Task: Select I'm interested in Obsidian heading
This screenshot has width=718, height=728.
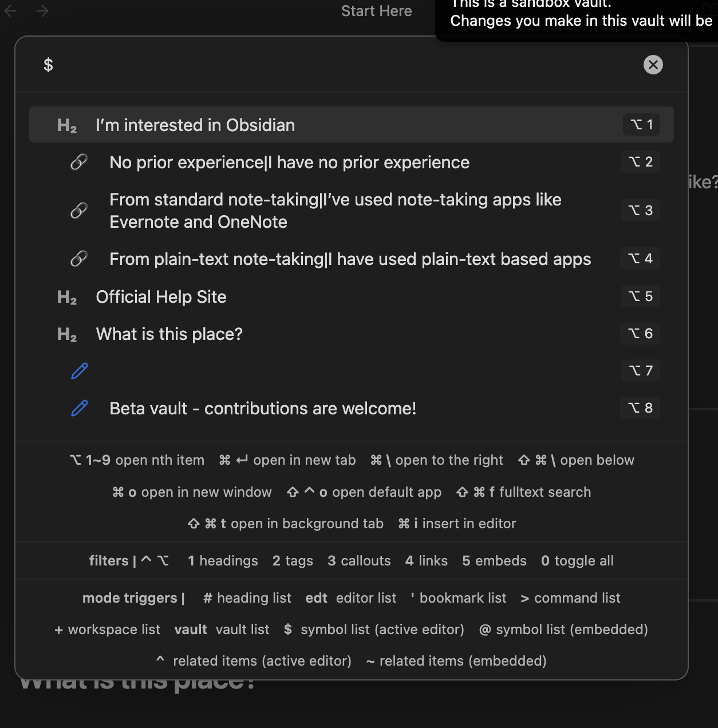Action: click(352, 125)
